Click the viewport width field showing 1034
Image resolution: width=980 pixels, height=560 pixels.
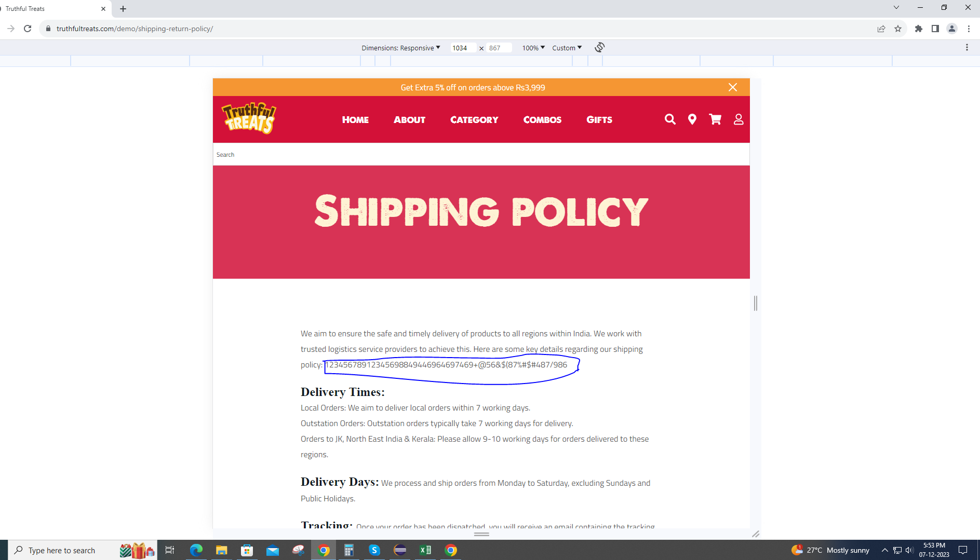click(x=463, y=48)
